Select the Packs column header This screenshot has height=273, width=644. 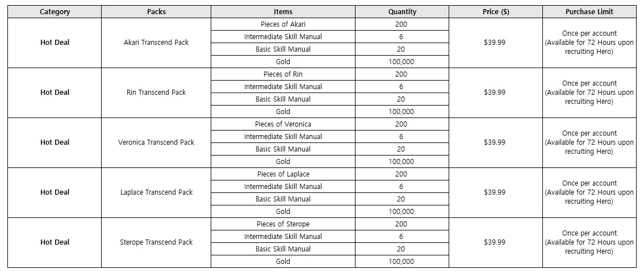pos(156,12)
